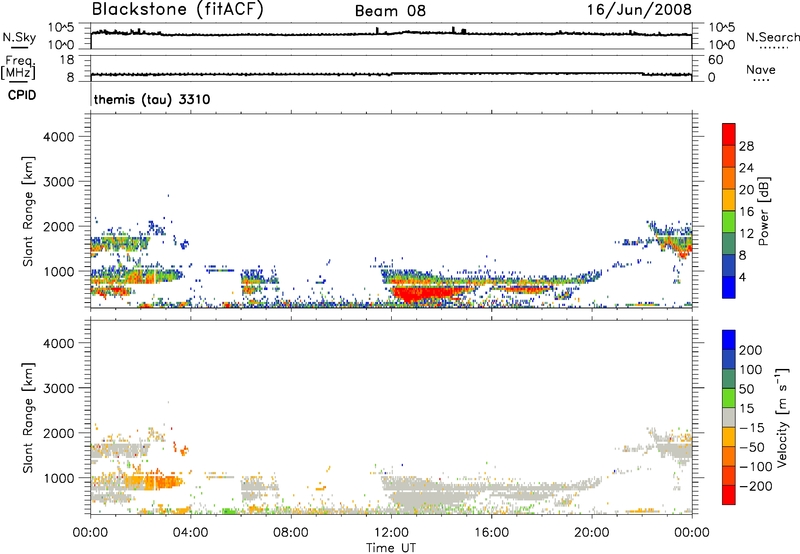This screenshot has height=554, width=800.
Task: Click the strong red echo near 13:00
Action: click(418, 295)
